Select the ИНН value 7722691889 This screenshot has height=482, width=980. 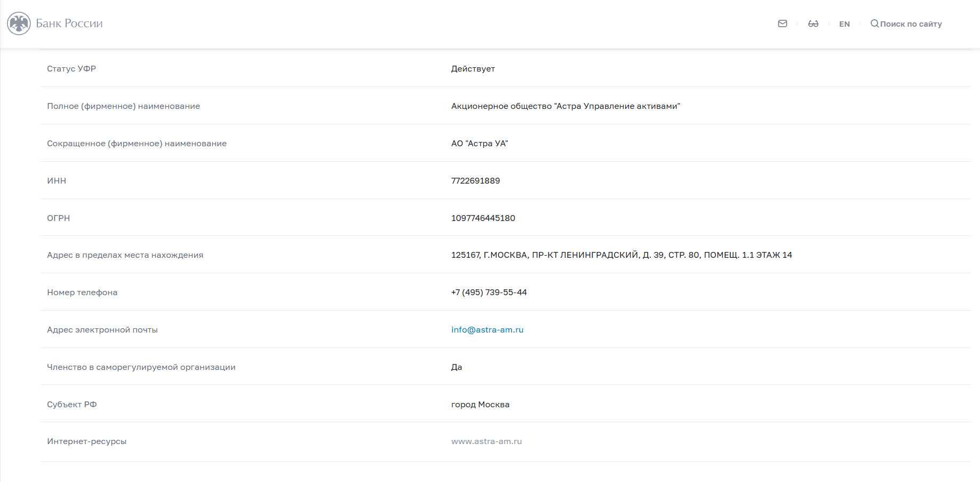click(x=475, y=181)
